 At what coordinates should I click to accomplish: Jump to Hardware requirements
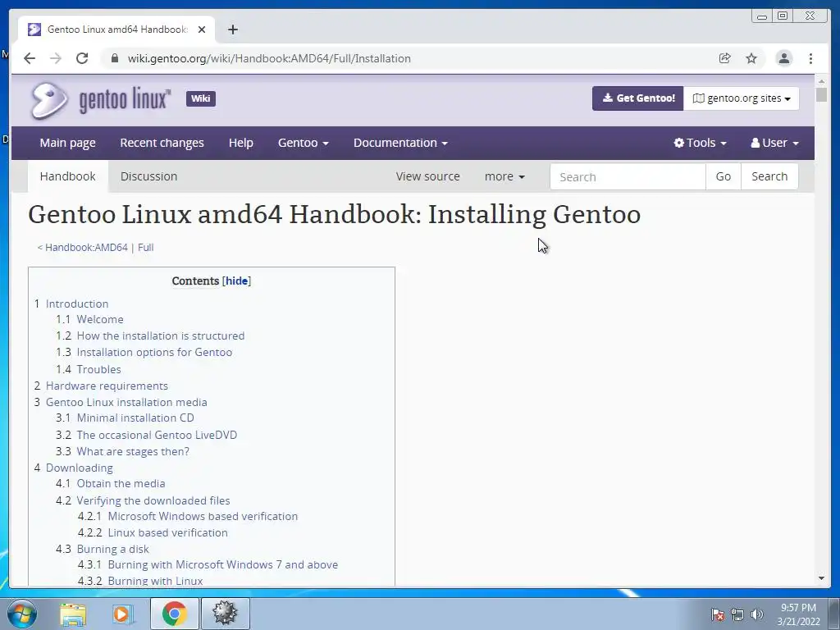click(x=107, y=386)
